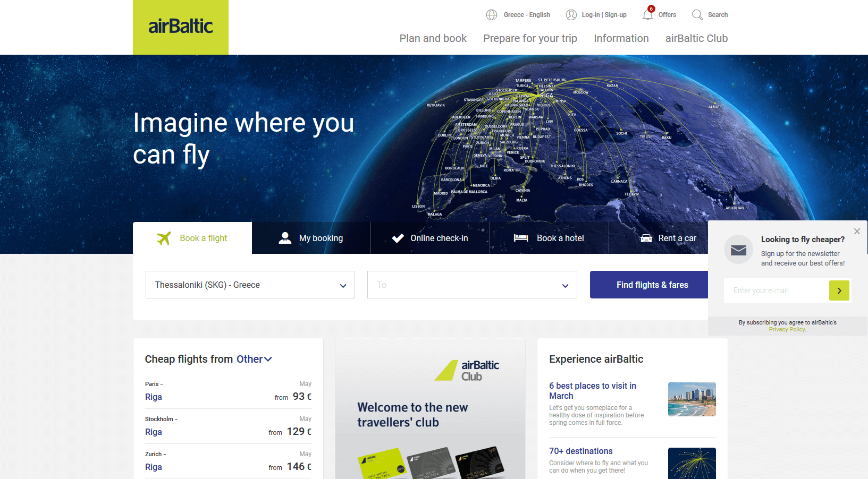This screenshot has height=479, width=868.
Task: Open Plan and book menu
Action: (433, 38)
